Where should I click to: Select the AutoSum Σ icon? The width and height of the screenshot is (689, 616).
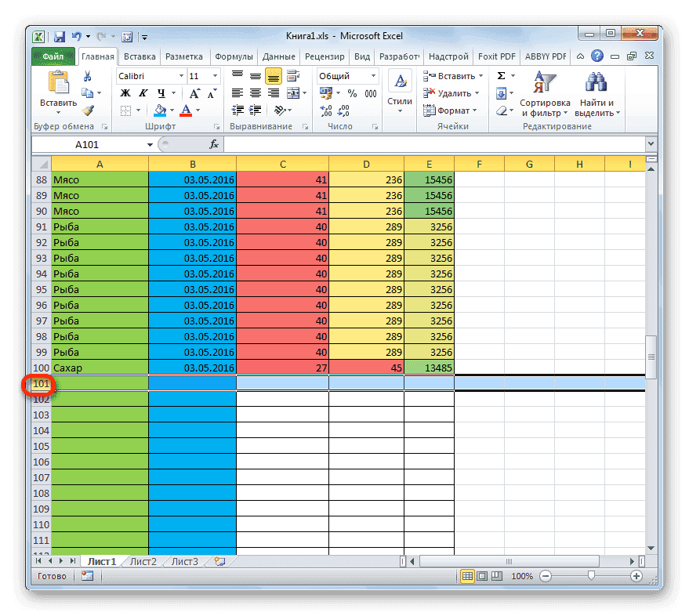(x=500, y=75)
